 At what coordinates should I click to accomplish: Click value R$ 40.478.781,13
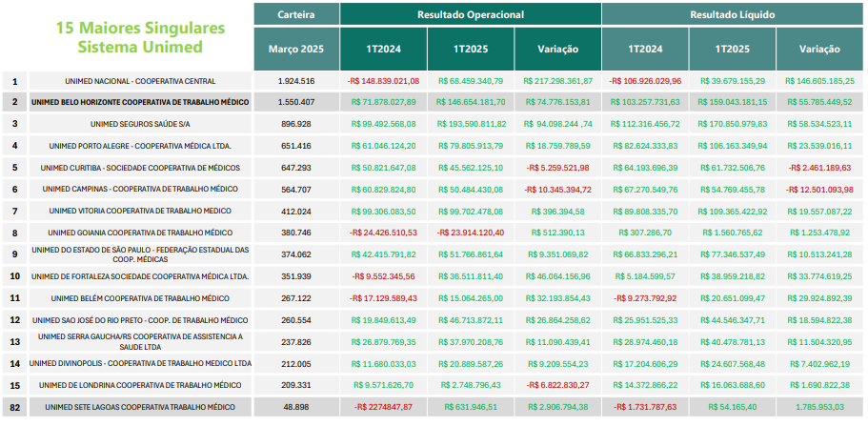tap(733, 342)
